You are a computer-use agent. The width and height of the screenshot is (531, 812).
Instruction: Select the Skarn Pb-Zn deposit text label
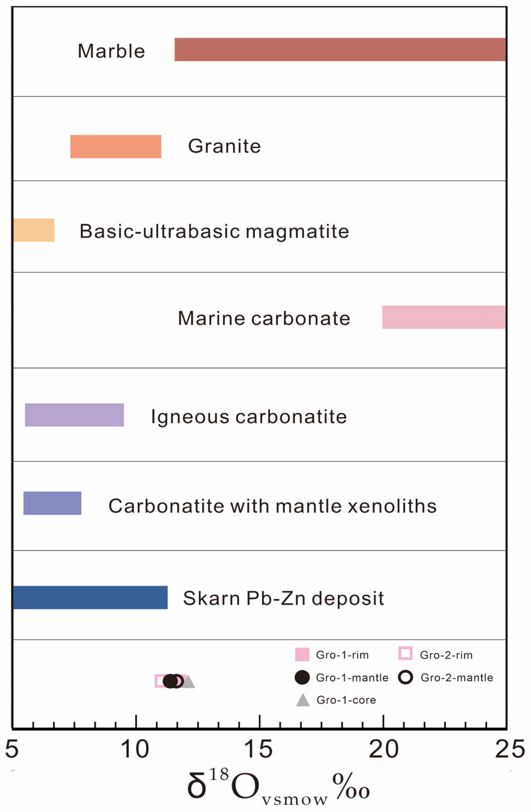[x=283, y=598]
